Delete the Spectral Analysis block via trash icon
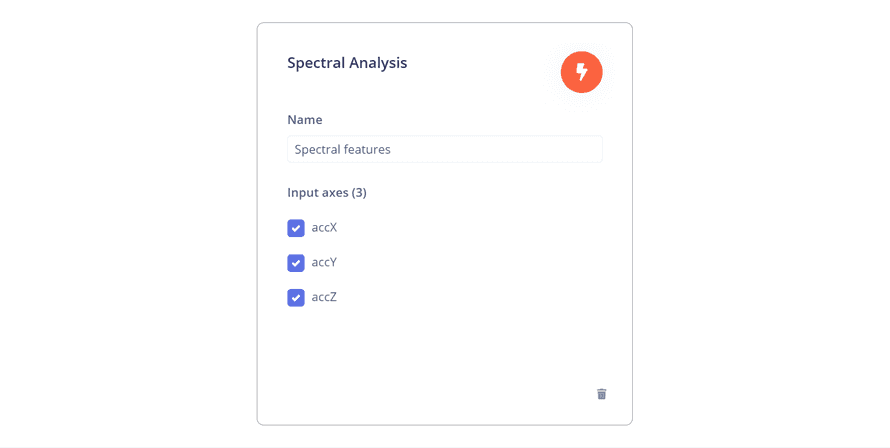This screenshot has height=448, width=890. [x=601, y=394]
